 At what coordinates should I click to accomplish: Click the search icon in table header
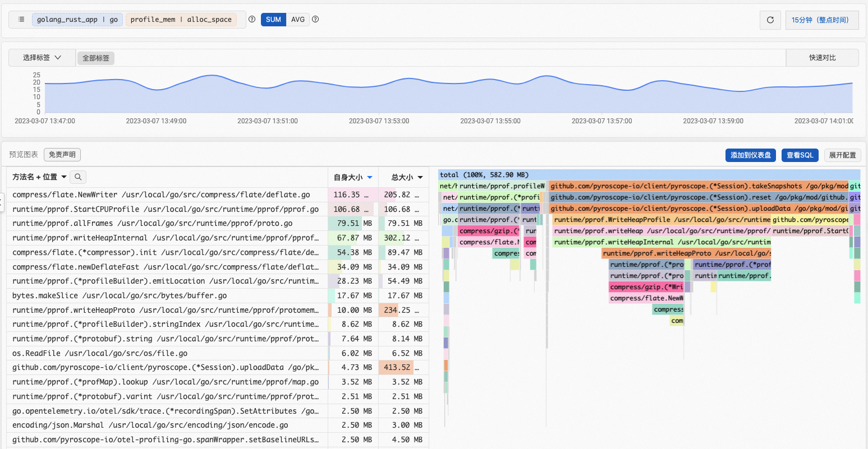tap(78, 177)
